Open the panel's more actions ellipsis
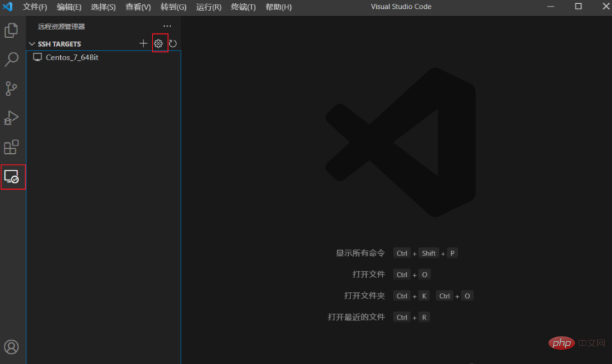Viewport: 612px width, 364px height. point(167,26)
